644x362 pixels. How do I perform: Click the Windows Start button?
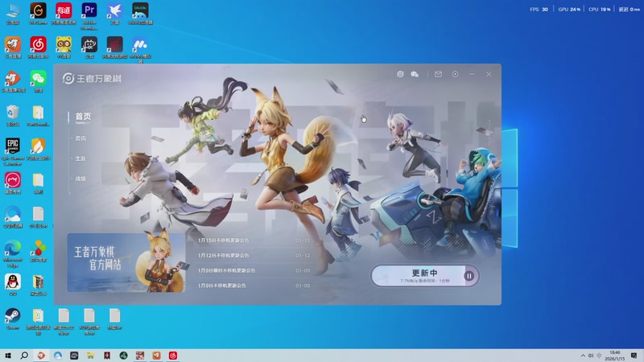[7, 356]
